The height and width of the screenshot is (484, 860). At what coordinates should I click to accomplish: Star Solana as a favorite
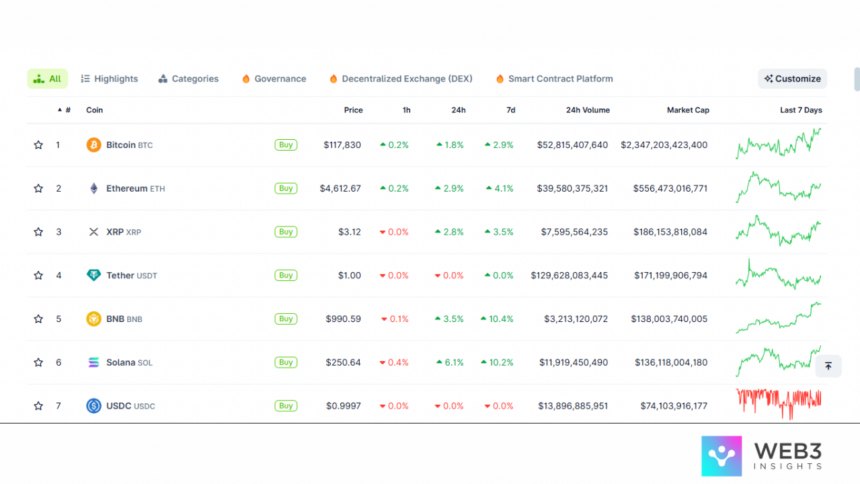[x=38, y=362]
